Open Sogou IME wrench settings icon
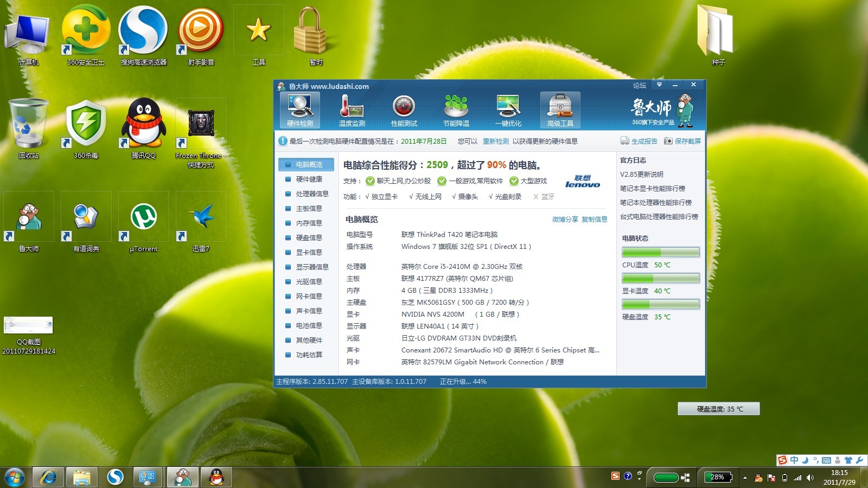The width and height of the screenshot is (868, 488). coord(859,460)
